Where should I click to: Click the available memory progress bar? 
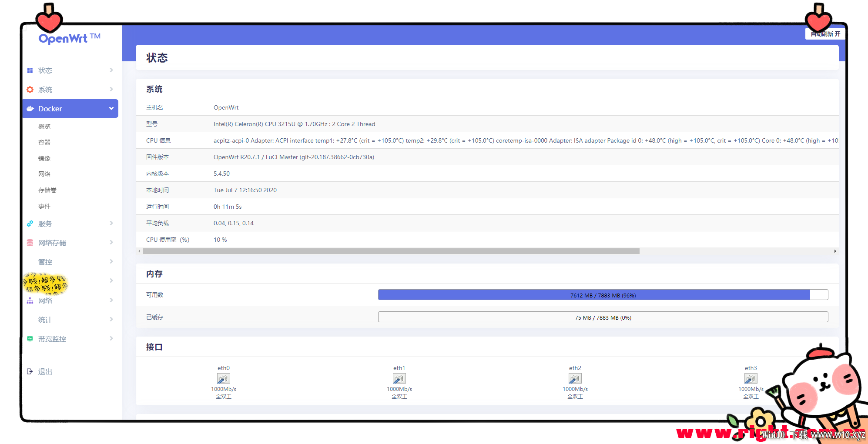click(603, 295)
